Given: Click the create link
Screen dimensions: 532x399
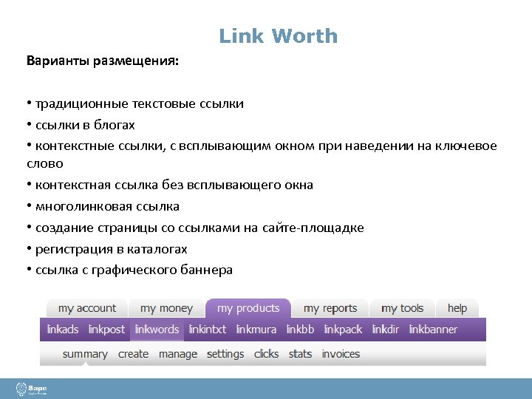Looking at the screenshot, I should 133,354.
